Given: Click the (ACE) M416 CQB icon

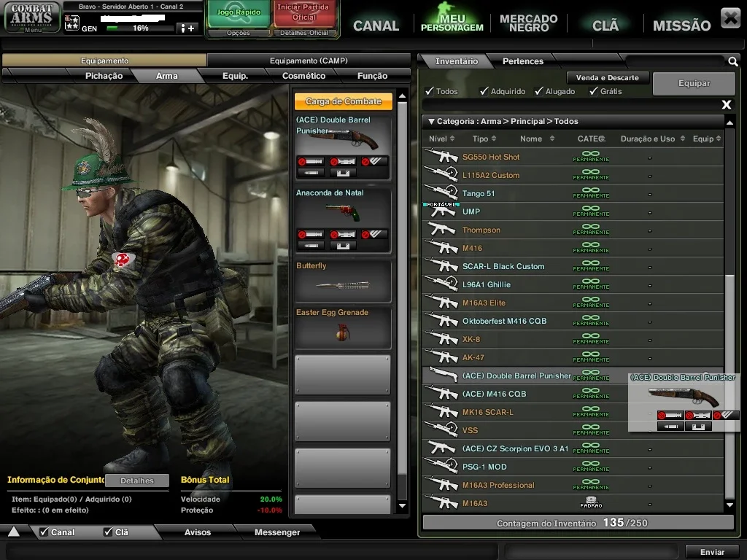Looking at the screenshot, I should click(x=441, y=393).
